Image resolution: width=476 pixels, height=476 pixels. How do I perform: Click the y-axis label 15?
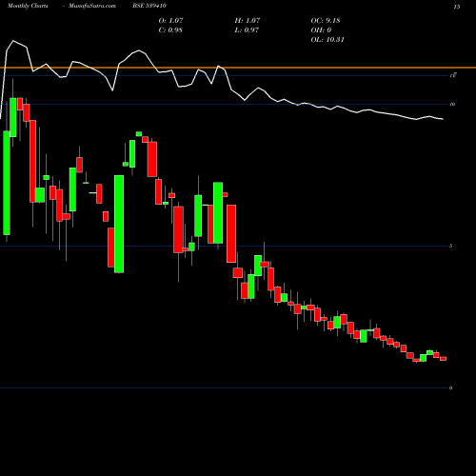coord(457,7)
